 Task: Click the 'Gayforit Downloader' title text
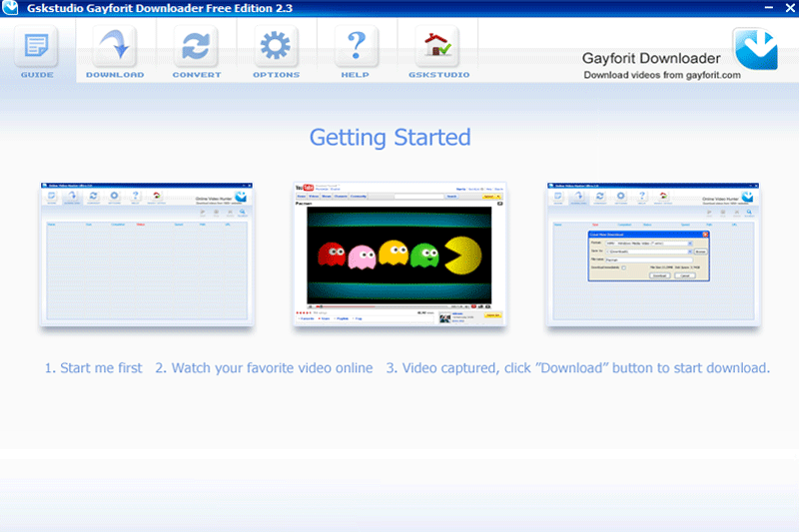click(x=651, y=59)
